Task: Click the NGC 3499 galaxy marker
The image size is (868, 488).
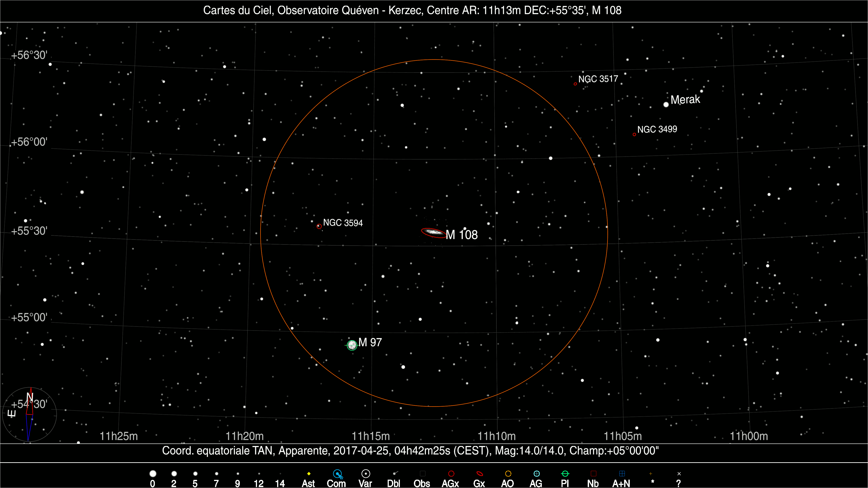Action: pyautogui.click(x=634, y=134)
